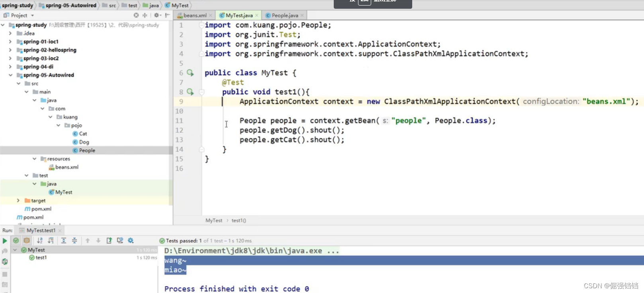
Task: Close the MyTest.java tab
Action: pyautogui.click(x=257, y=16)
